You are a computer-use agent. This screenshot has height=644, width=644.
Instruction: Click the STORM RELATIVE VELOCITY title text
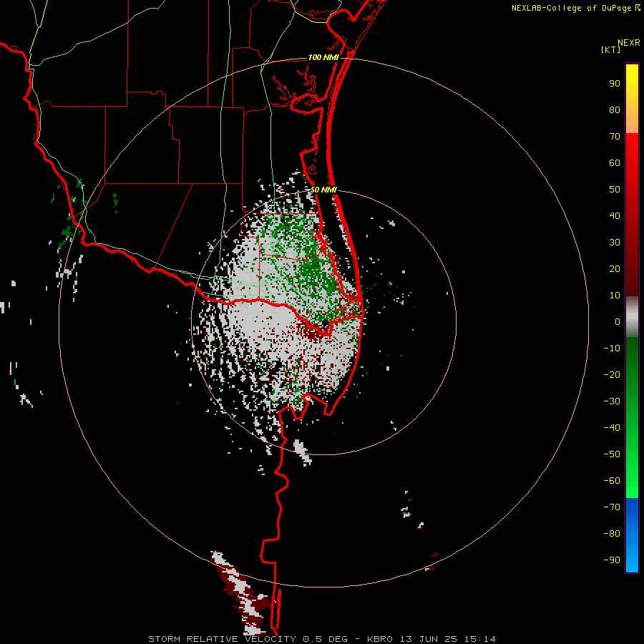click(x=222, y=639)
